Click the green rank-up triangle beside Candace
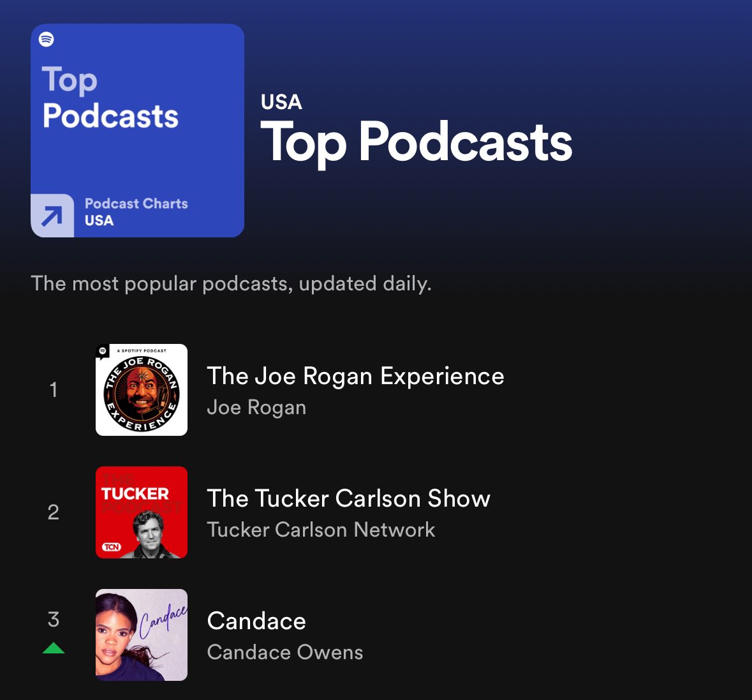 click(x=54, y=649)
